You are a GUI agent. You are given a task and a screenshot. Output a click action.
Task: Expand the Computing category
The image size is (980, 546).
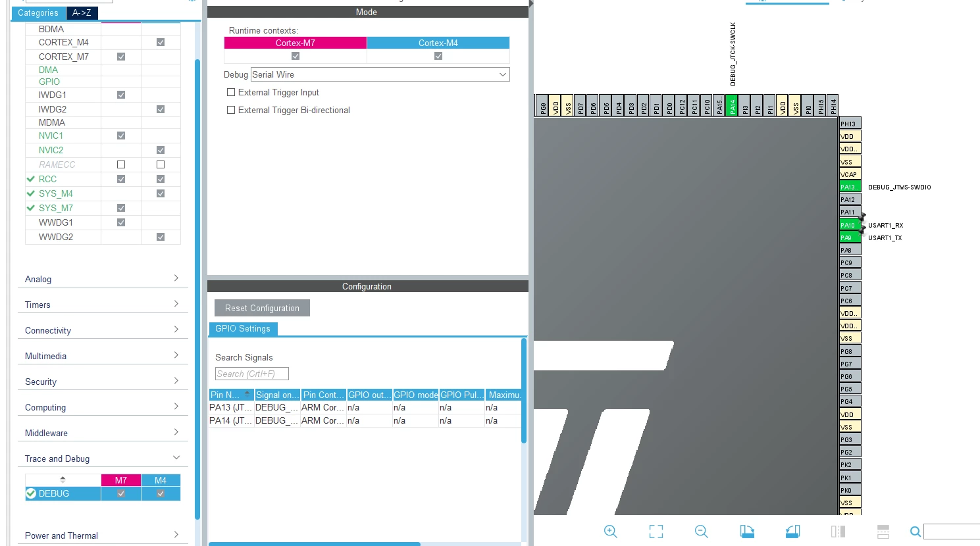tap(103, 407)
